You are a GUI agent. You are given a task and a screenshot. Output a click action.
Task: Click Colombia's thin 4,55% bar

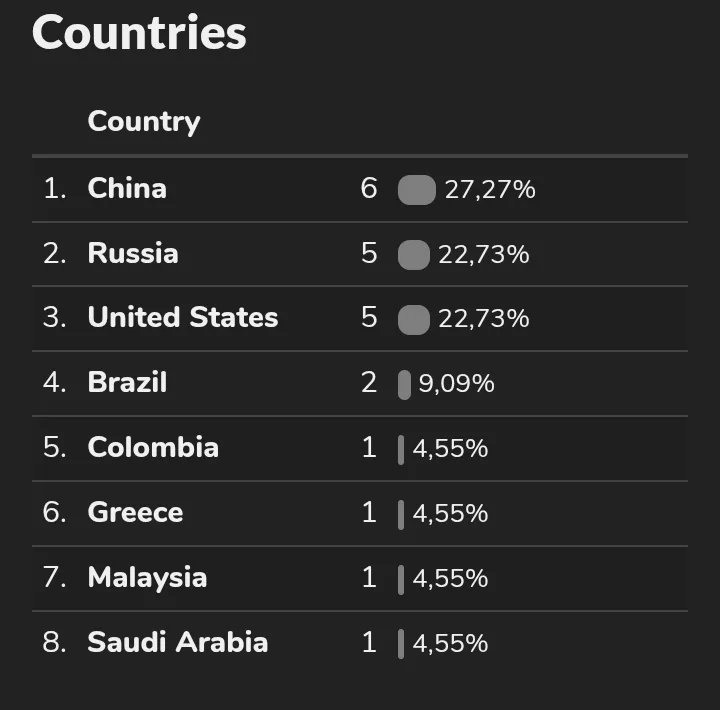(401, 450)
